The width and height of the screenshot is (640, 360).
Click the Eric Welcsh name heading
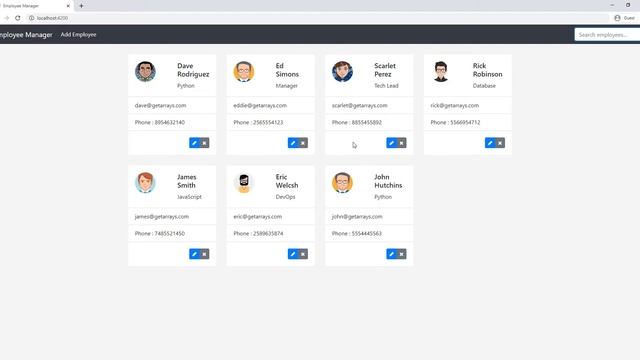point(287,181)
